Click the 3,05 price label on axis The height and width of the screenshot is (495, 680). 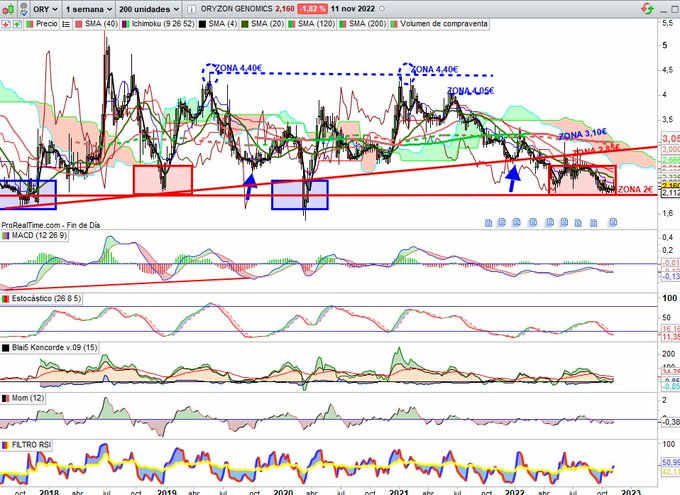pos(670,138)
